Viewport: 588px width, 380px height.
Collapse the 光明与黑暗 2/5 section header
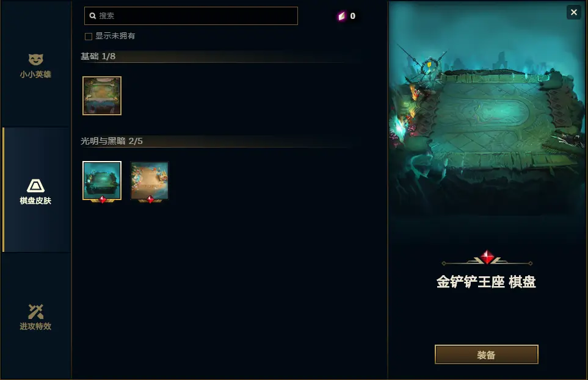tap(216, 142)
